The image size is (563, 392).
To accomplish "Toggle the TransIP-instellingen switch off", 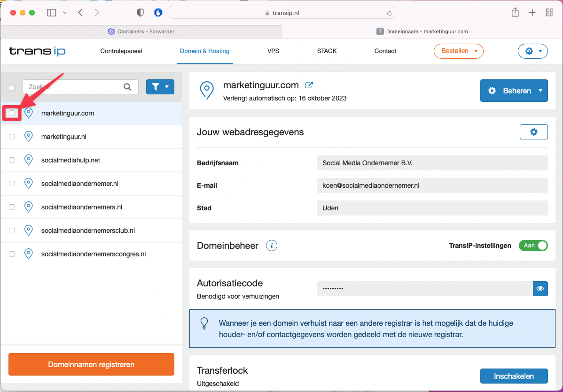I will (533, 246).
